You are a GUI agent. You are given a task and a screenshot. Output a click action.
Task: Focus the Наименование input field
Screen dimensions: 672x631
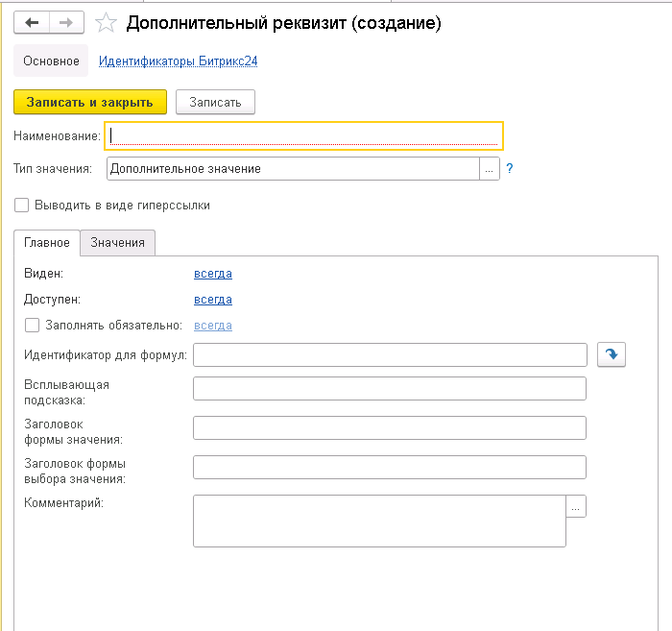pyautogui.click(x=303, y=136)
